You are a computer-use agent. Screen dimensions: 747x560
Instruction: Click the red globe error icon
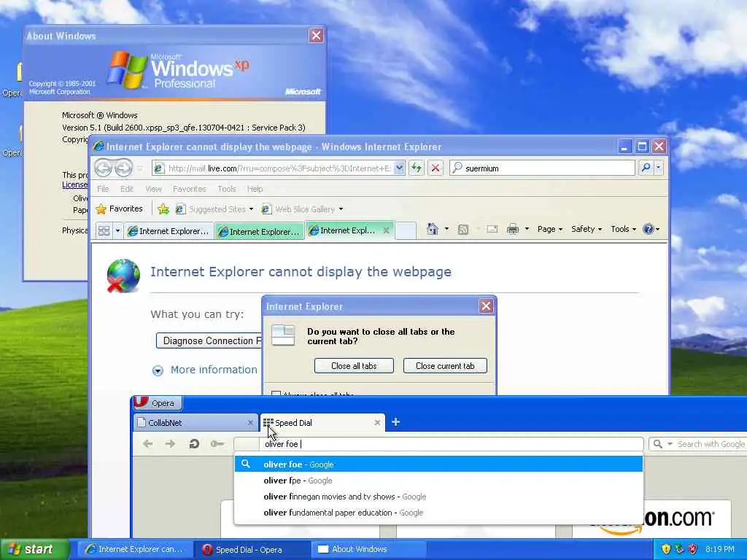point(123,276)
